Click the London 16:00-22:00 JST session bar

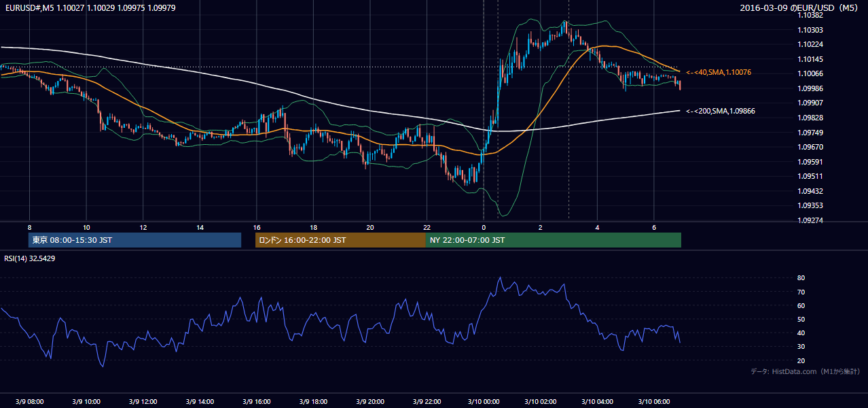pos(340,240)
